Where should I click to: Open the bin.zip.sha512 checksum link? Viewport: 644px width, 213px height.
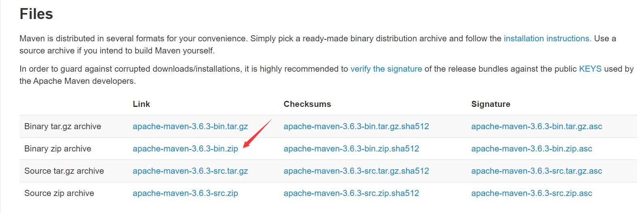351,149
